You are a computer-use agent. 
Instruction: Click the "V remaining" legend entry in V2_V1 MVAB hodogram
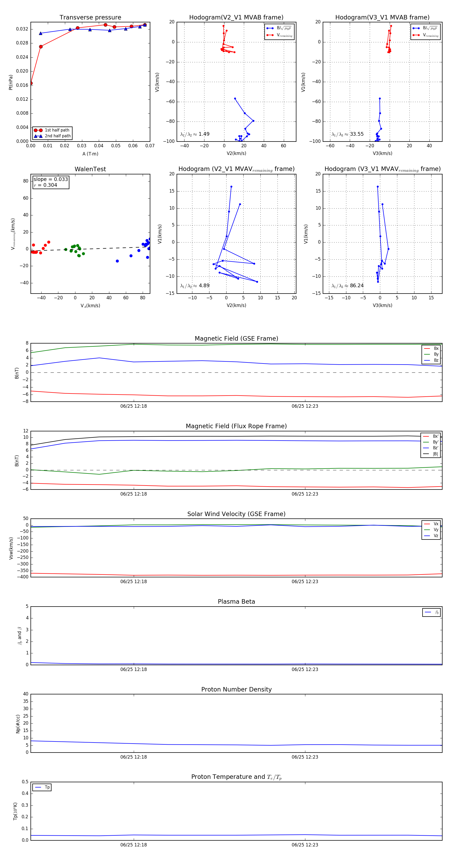pyautogui.click(x=279, y=35)
